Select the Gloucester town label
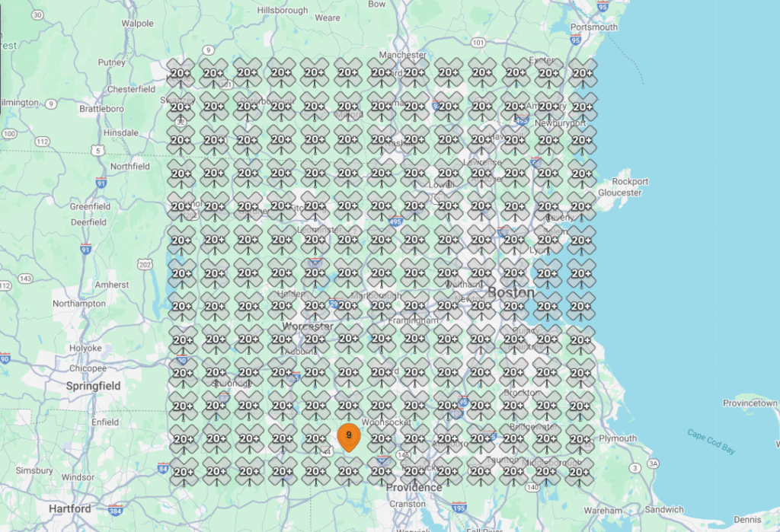 pos(619,193)
